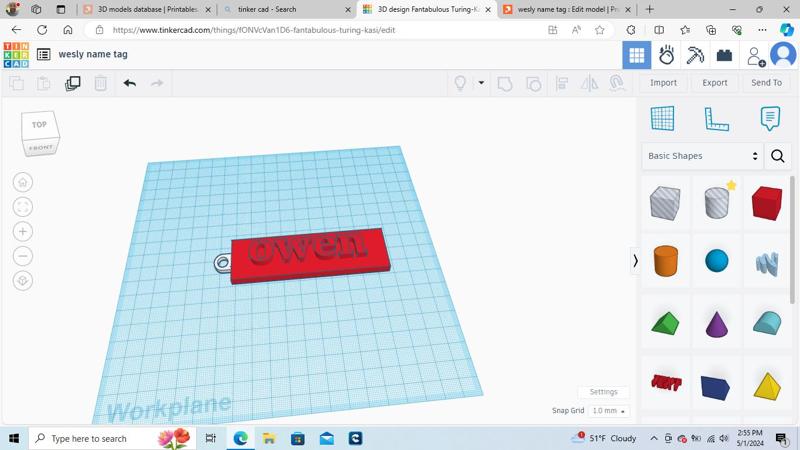The image size is (800, 450).
Task: Pick the striped Cylinder hole shape
Action: click(x=717, y=203)
